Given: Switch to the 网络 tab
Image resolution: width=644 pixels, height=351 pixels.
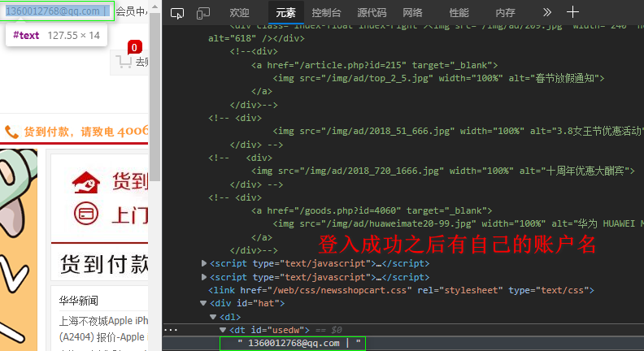Looking at the screenshot, I should click(x=413, y=13).
